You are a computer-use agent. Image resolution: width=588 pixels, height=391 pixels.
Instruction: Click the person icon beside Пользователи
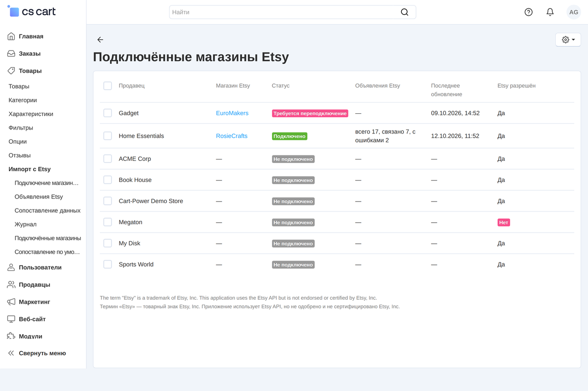(11, 267)
